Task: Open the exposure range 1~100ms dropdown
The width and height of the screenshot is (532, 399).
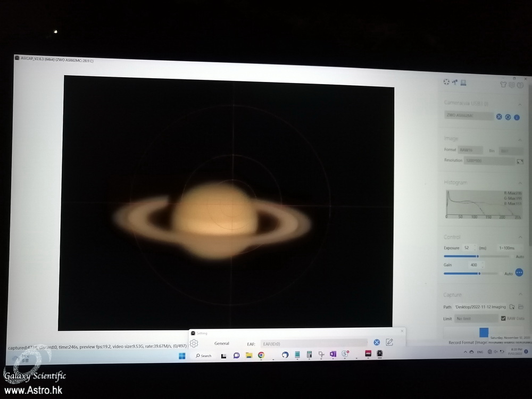Action: [x=510, y=248]
